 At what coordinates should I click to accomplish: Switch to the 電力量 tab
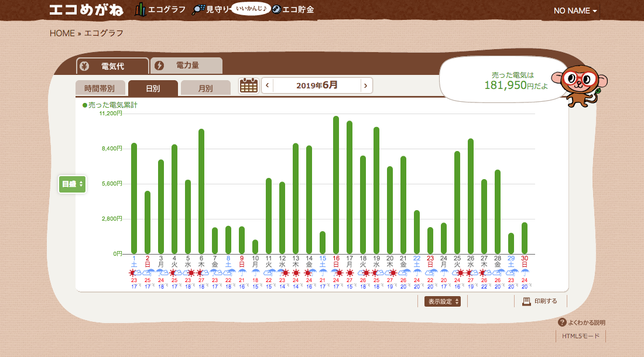187,66
